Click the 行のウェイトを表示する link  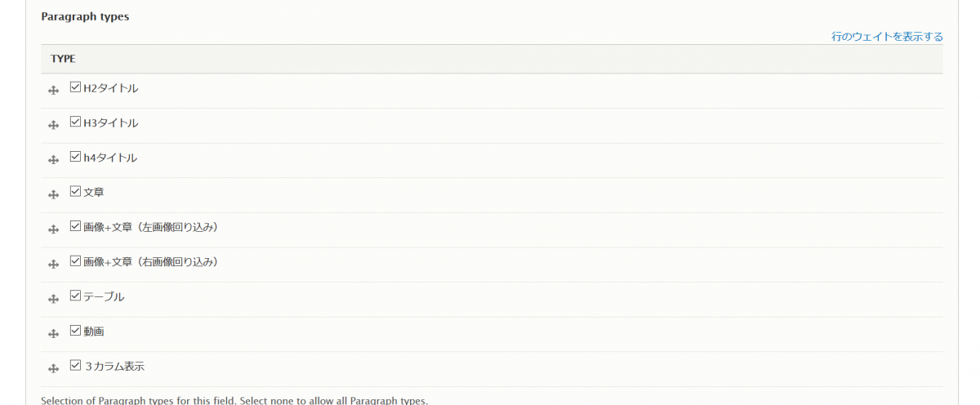[887, 37]
